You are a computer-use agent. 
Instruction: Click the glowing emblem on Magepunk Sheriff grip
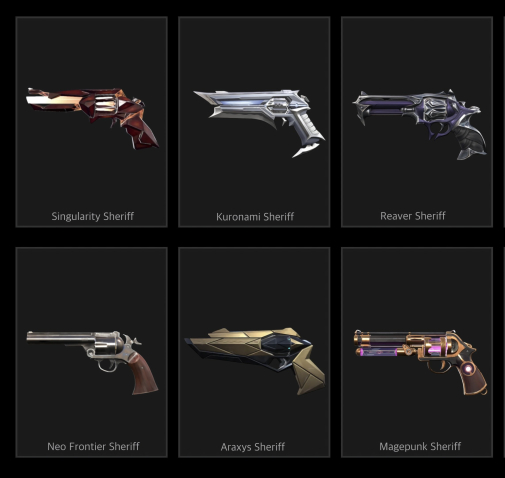pyautogui.click(x=468, y=368)
